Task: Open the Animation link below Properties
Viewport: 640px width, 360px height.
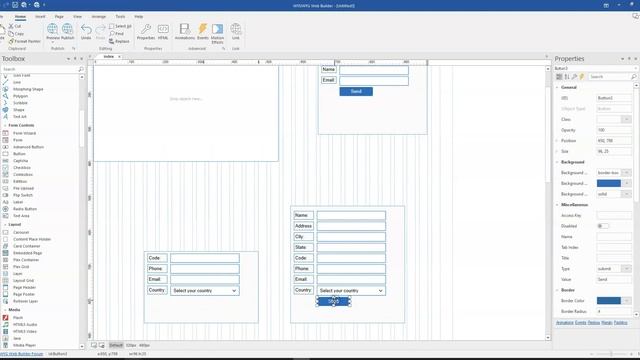Action: [564, 323]
